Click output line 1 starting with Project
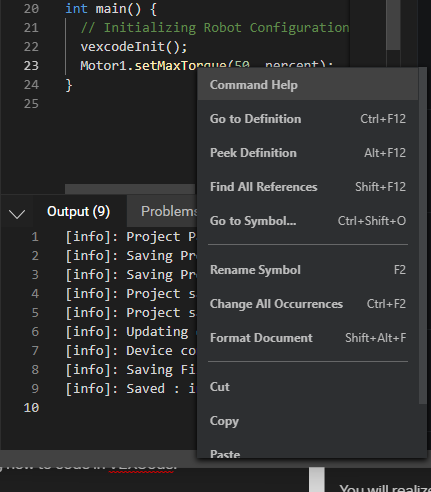 (x=131, y=237)
